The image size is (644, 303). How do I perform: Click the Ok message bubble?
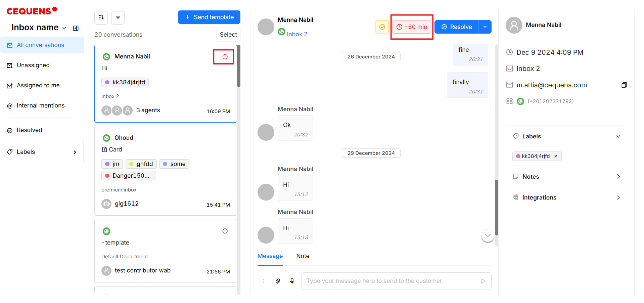tap(295, 128)
